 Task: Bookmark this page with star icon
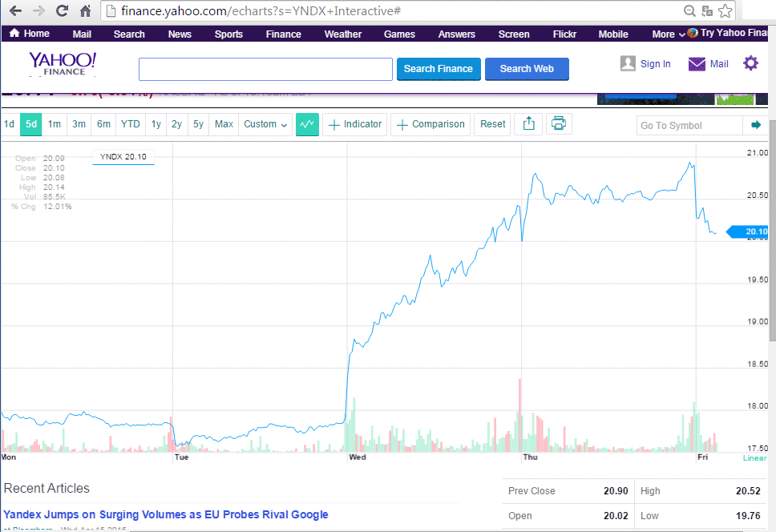click(725, 11)
